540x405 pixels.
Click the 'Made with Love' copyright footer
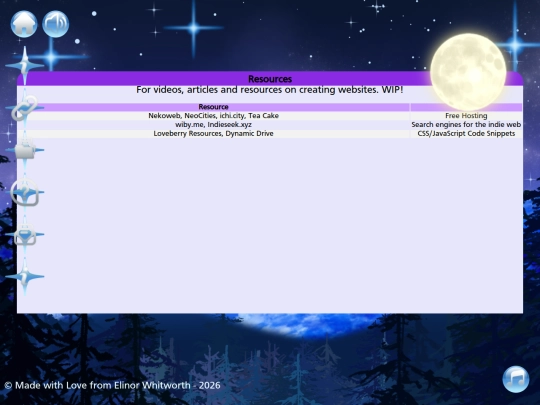tap(112, 385)
